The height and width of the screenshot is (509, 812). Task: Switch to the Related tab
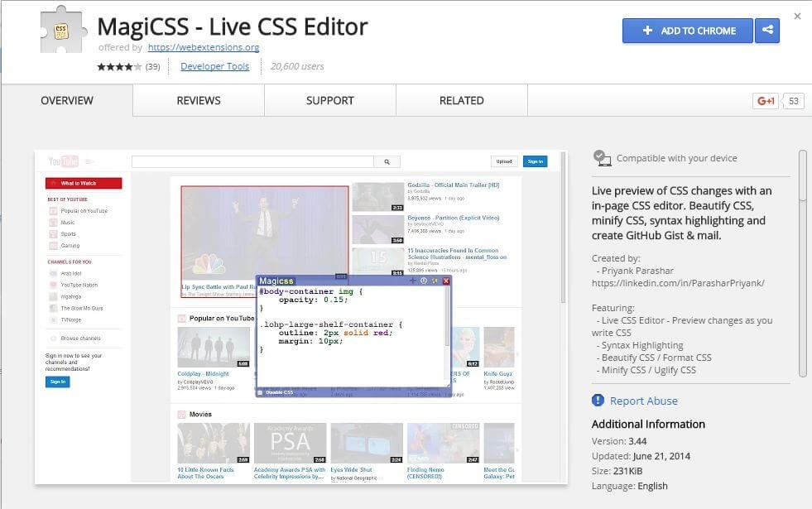pyautogui.click(x=461, y=100)
